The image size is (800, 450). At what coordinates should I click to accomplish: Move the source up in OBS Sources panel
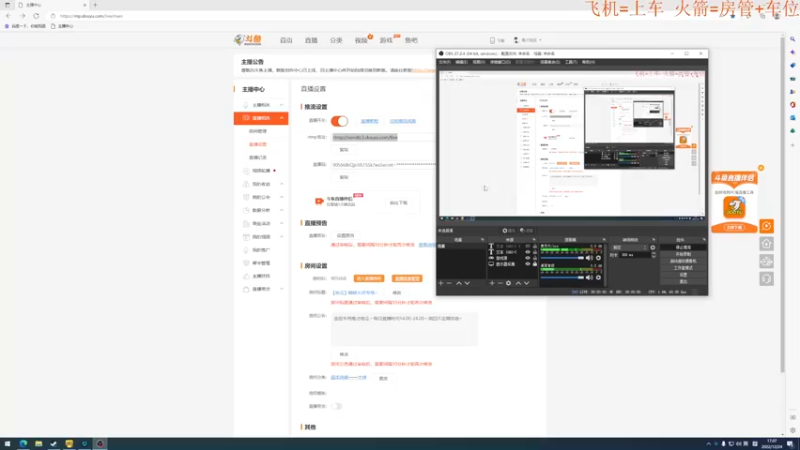518,283
